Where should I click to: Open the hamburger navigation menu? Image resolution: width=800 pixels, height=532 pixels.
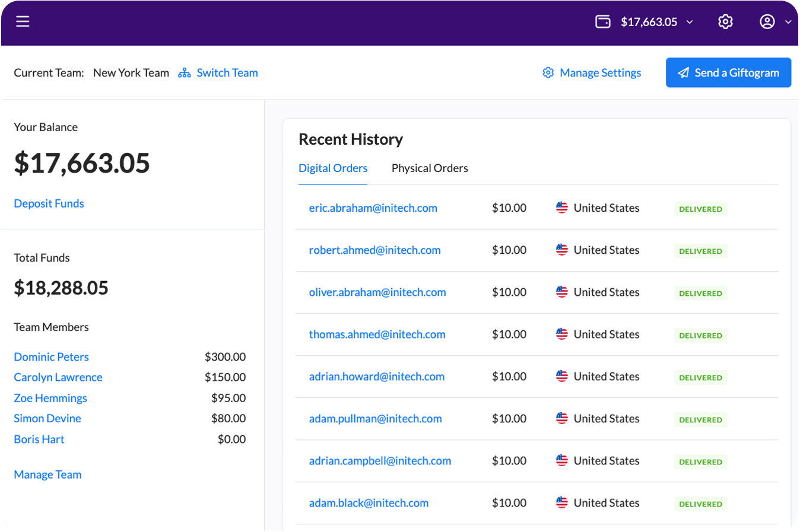point(23,21)
